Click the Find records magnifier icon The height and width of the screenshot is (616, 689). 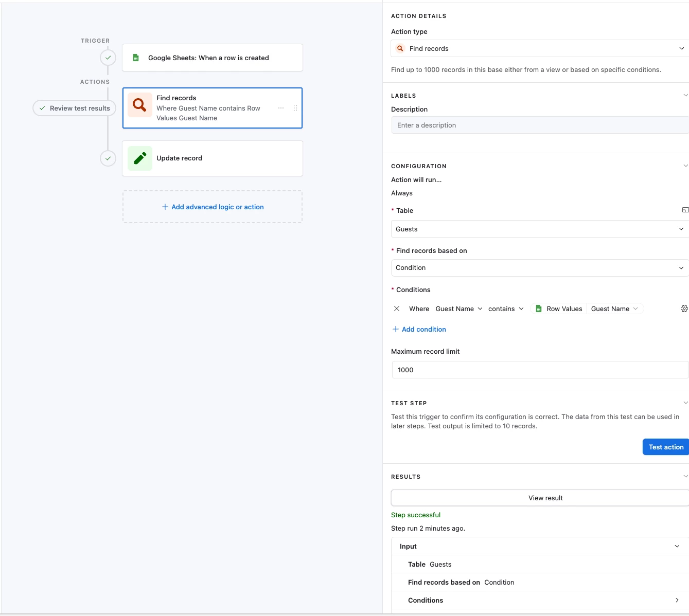139,105
